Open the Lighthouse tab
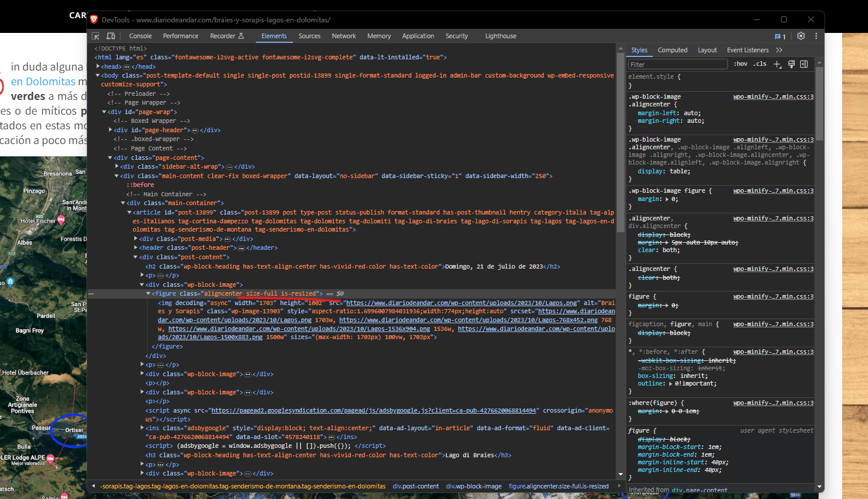 pyautogui.click(x=501, y=36)
